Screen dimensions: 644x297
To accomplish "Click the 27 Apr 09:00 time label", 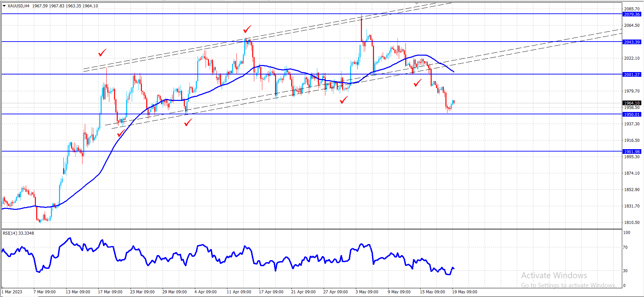I will [x=335, y=292].
